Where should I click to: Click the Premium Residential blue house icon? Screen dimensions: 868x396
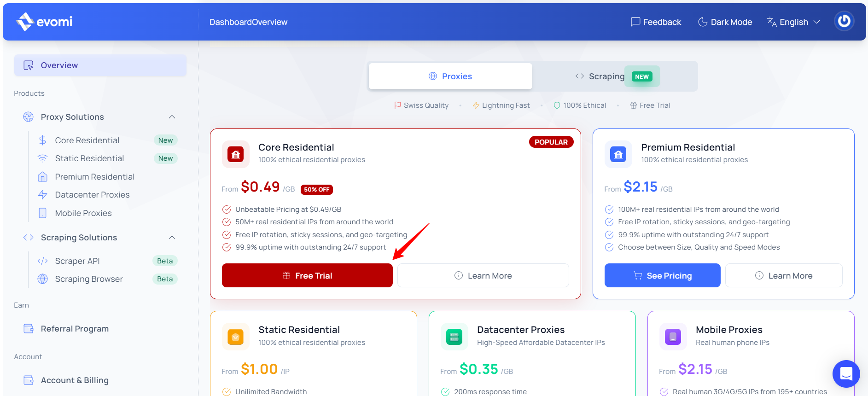pos(618,154)
